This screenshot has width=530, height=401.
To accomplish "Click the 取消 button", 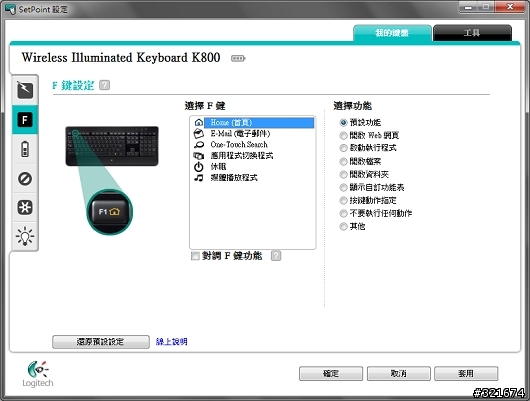I will pyautogui.click(x=399, y=374).
